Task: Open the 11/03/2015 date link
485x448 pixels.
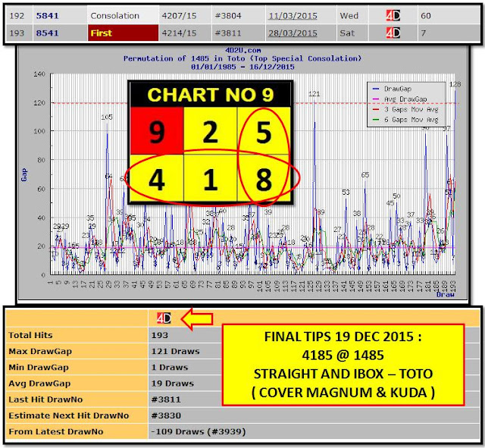Action: point(293,15)
